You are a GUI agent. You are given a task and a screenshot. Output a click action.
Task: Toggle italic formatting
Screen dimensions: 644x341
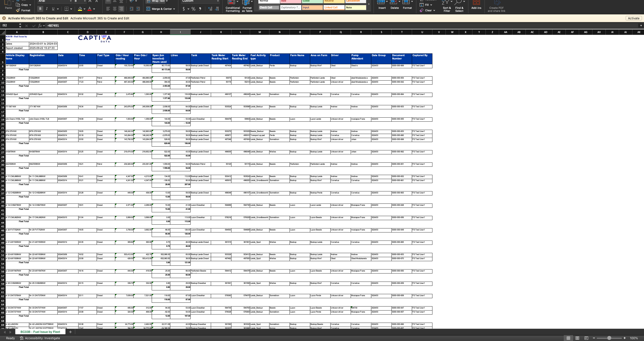click(47, 9)
